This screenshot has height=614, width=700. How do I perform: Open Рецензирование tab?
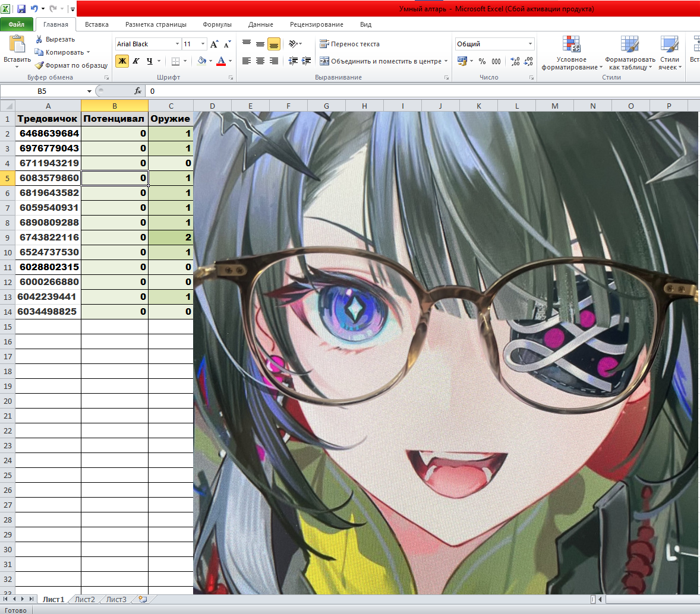pos(317,24)
